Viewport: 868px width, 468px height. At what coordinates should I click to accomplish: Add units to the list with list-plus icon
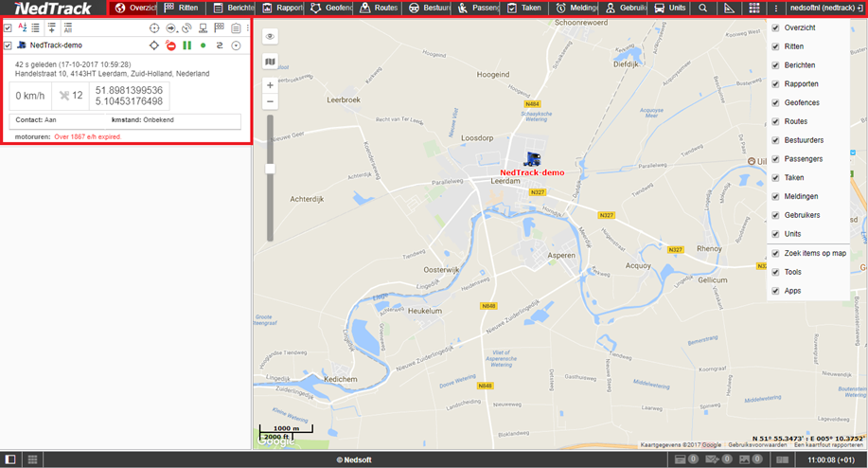(x=51, y=27)
